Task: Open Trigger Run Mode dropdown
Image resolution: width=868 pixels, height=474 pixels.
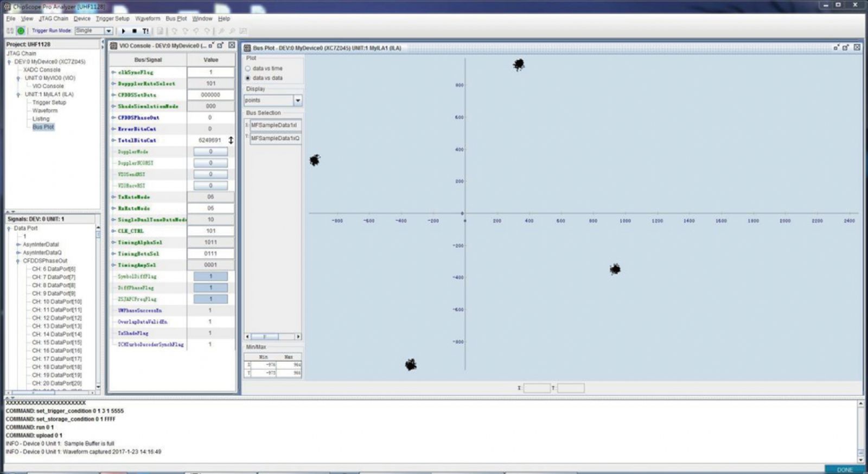Action: pyautogui.click(x=108, y=31)
